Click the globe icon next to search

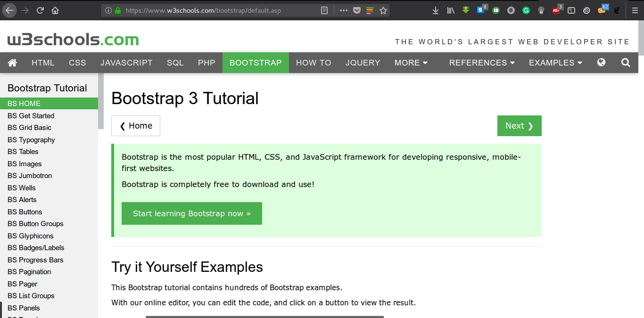601,62
